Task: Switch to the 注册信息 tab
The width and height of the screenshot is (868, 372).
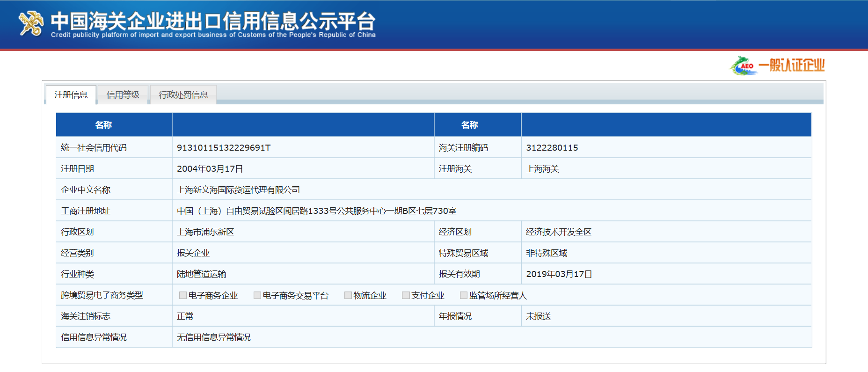Action: point(71,95)
